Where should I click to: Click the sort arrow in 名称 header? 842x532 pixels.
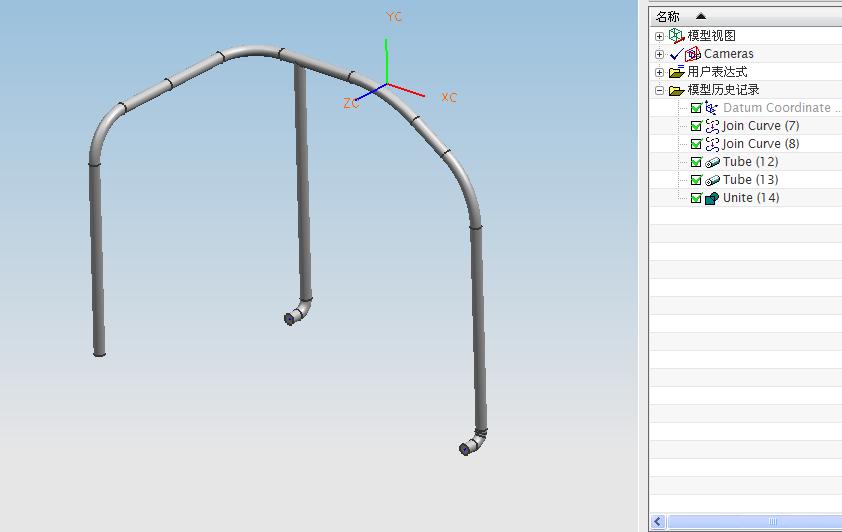tap(701, 16)
